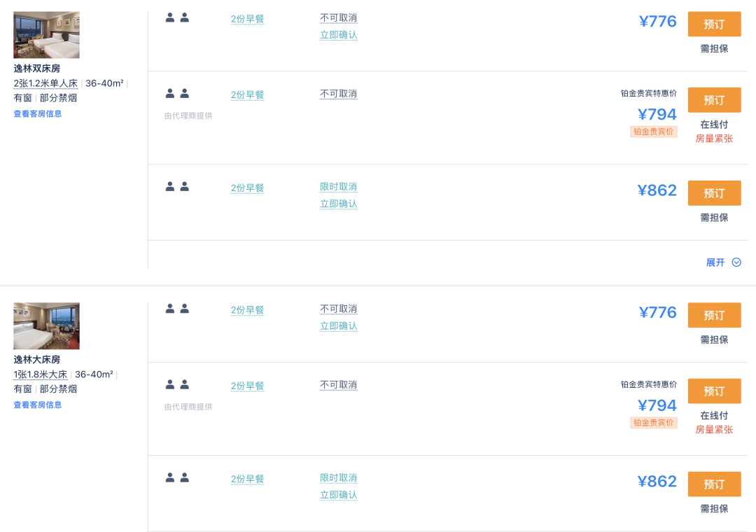756x532 pixels.
Task: Click 立即确认 in 逸林大床房 ¥862 row
Action: [339, 495]
